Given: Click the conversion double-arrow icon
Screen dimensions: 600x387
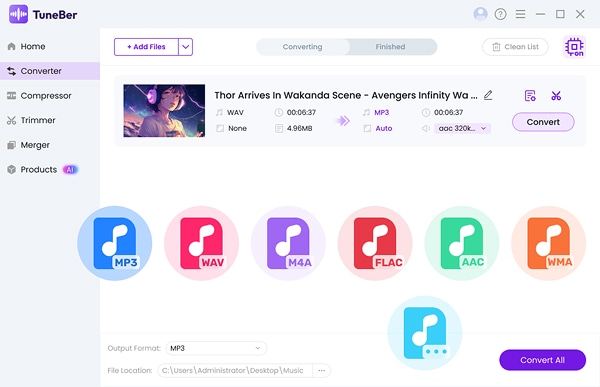Looking at the screenshot, I should pos(343,121).
